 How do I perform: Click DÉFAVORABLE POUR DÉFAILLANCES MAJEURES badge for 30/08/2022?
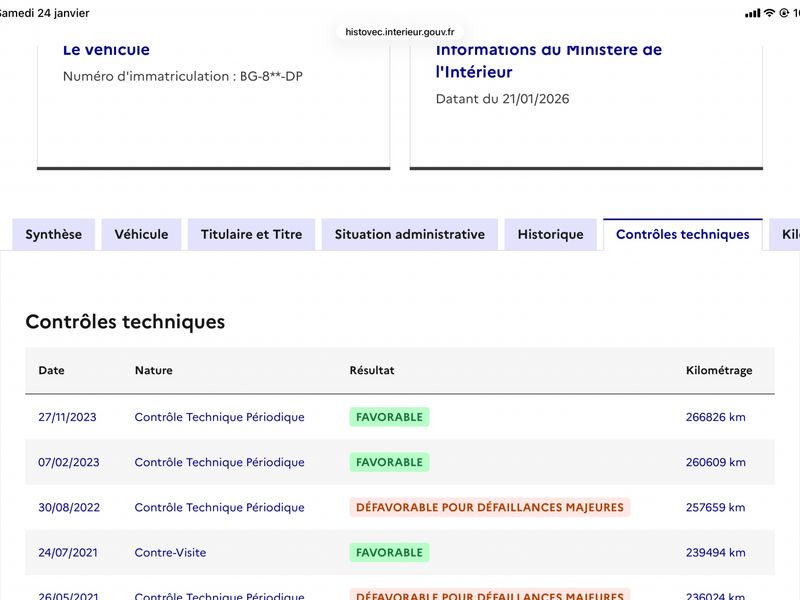click(x=490, y=508)
